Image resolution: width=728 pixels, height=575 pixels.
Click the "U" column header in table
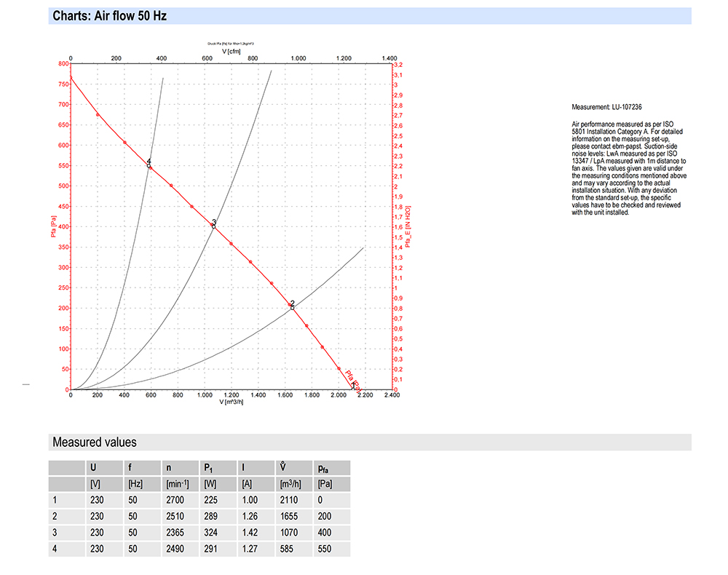coord(92,468)
